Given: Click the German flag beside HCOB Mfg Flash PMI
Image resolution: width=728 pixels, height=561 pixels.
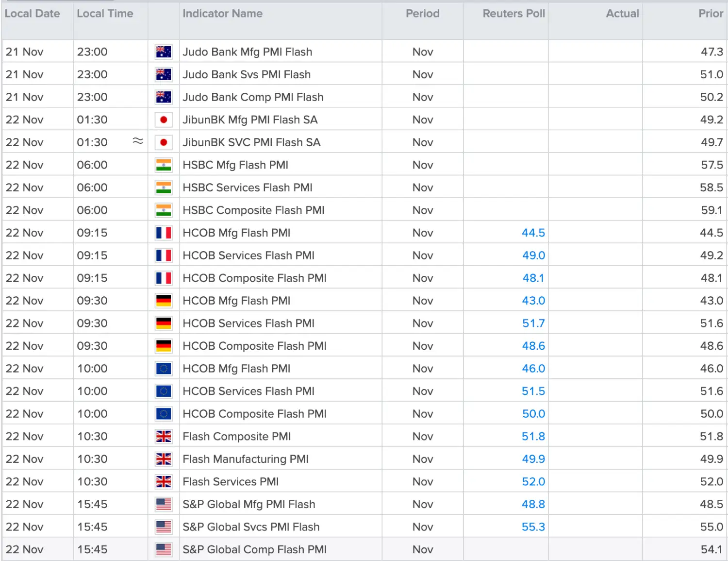Looking at the screenshot, I should tap(164, 301).
